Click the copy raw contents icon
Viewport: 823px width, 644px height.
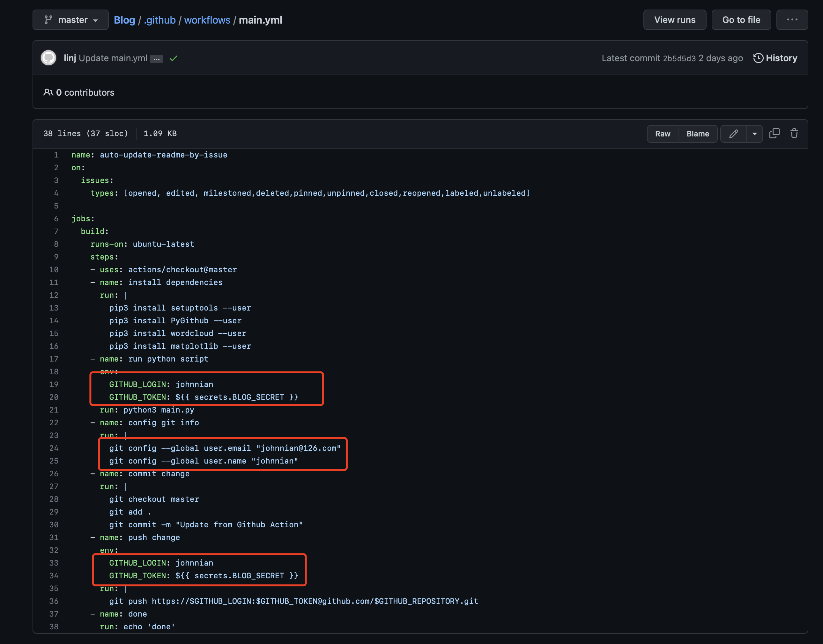tap(775, 134)
